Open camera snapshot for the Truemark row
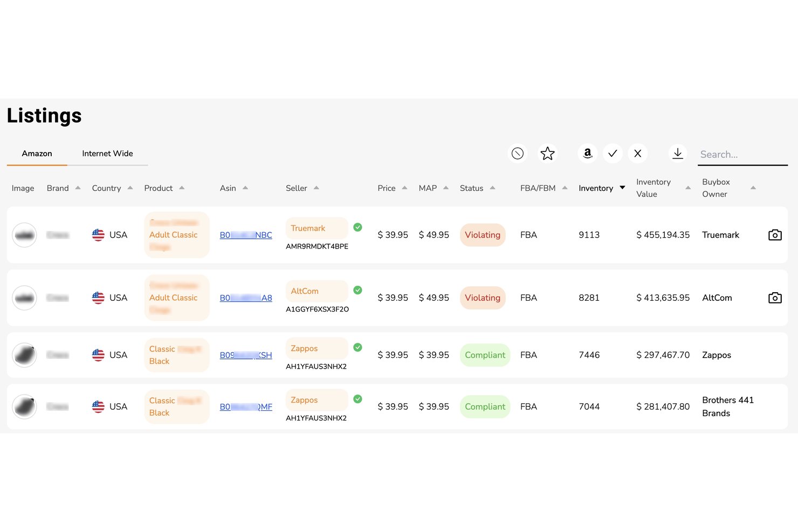The image size is (798, 532). (775, 235)
